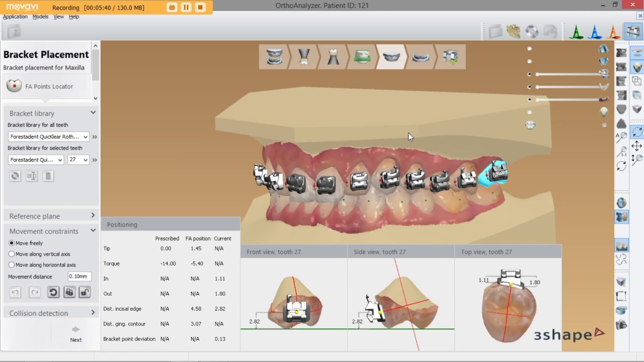
Task: Collapse the Bracket library section
Action: 93,113
